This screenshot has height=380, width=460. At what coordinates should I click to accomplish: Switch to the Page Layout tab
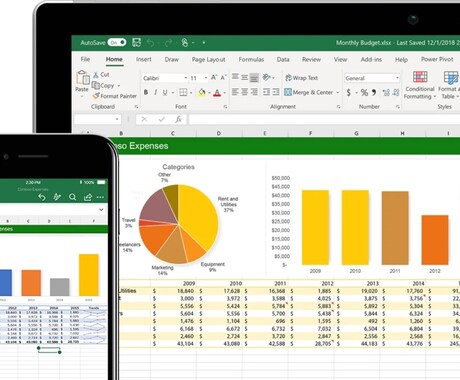click(208, 59)
